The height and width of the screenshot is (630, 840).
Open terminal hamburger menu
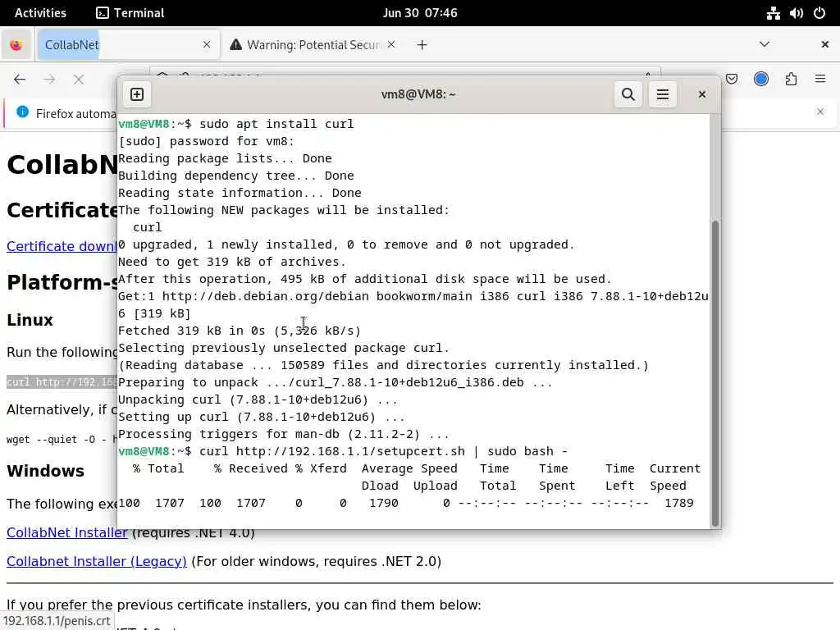(663, 94)
